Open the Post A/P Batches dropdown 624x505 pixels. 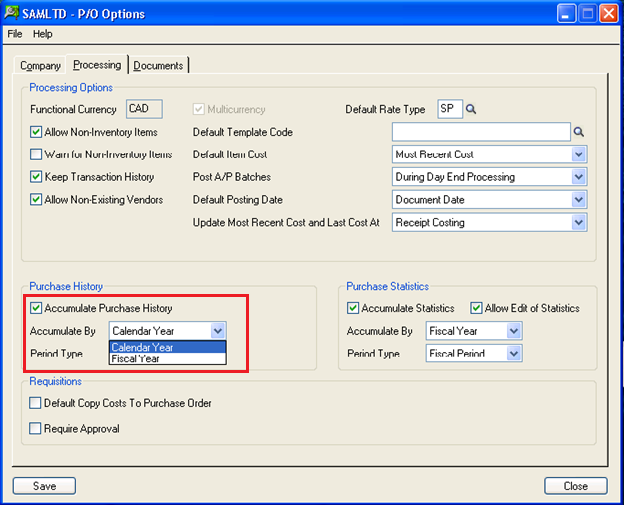[x=578, y=177]
